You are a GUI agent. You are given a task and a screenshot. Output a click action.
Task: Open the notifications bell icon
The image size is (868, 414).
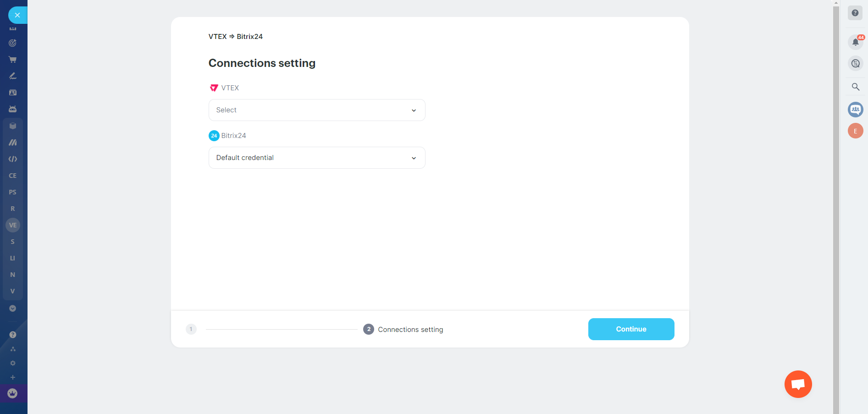coord(855,42)
